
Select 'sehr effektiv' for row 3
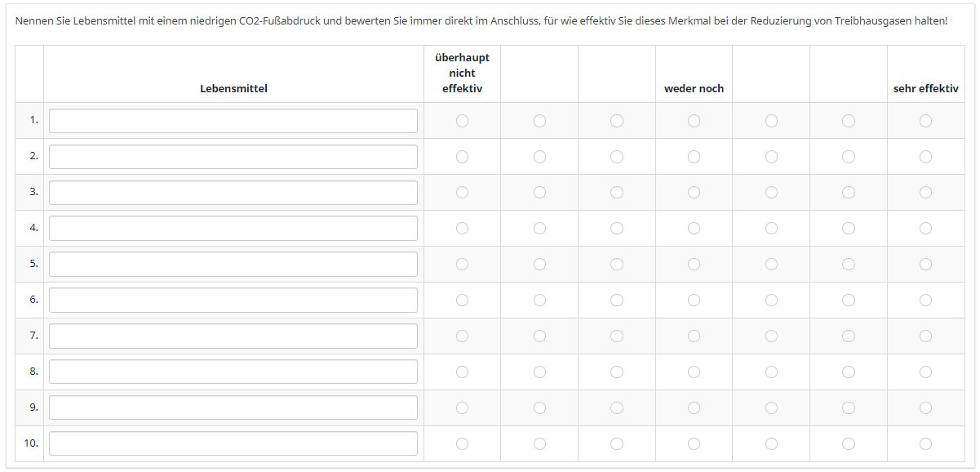pos(925,193)
